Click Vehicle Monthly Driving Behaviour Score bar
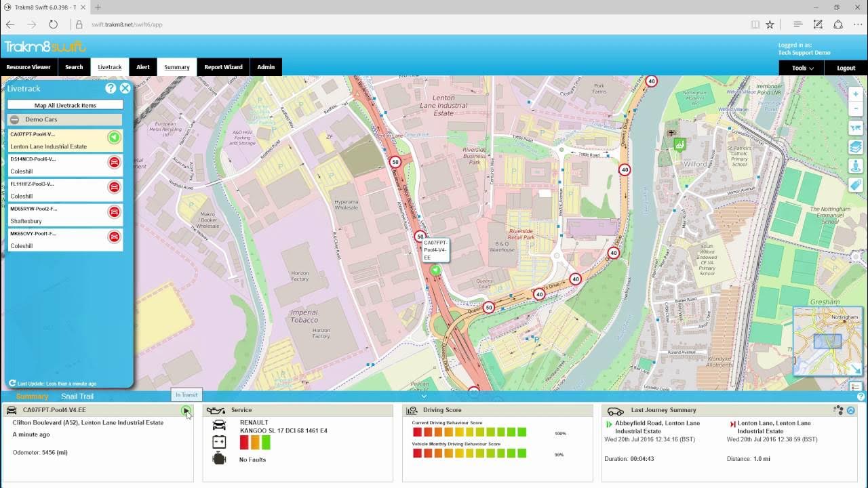868x488 pixels. (469, 454)
